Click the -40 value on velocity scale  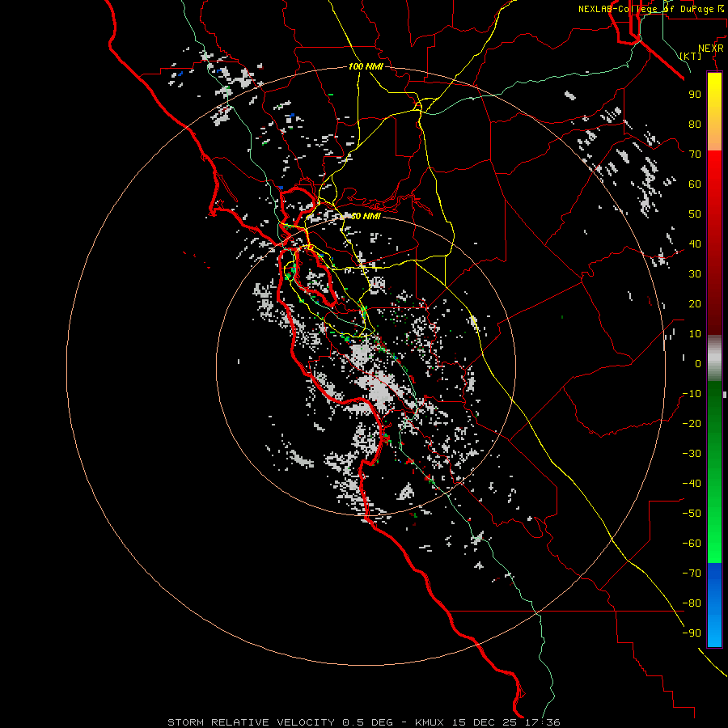(x=692, y=484)
